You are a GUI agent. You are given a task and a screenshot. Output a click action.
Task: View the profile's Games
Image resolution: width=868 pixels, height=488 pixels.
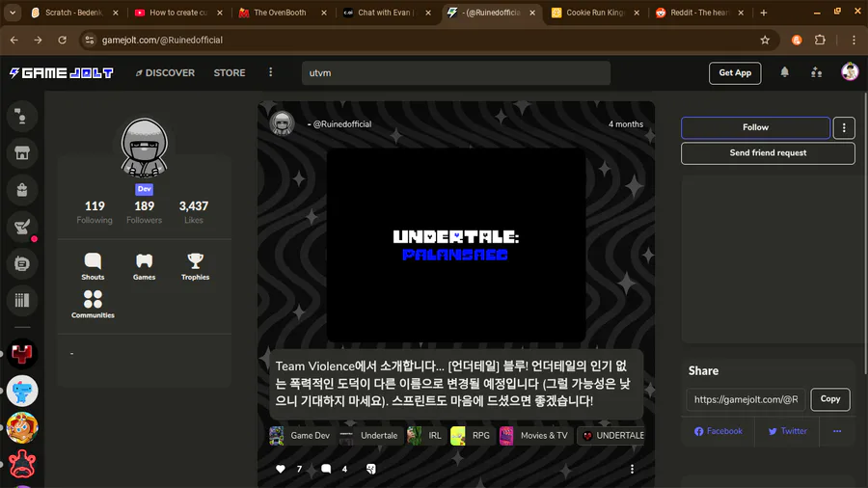[144, 266]
